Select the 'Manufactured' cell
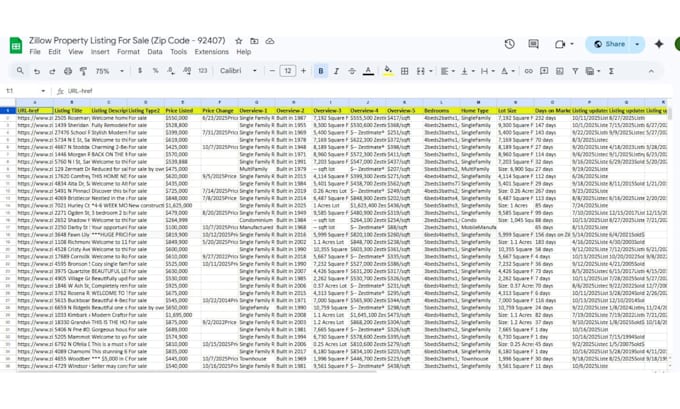The height and width of the screenshot is (409, 680). [x=256, y=227]
